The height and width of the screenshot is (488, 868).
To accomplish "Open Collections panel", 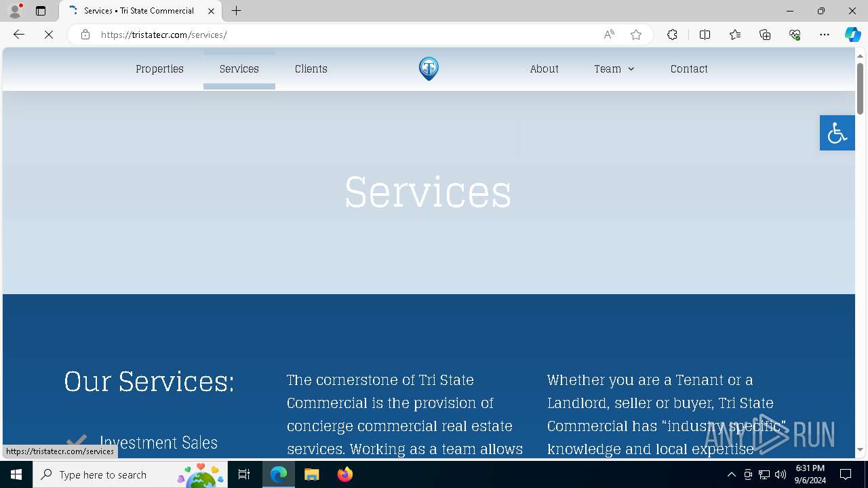I will pyautogui.click(x=765, y=35).
